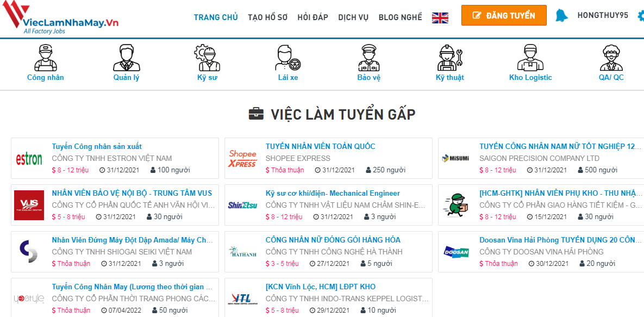The height and width of the screenshot is (317, 644).
Task: Go to TRANG CHỦ menu item
Action: tap(216, 17)
